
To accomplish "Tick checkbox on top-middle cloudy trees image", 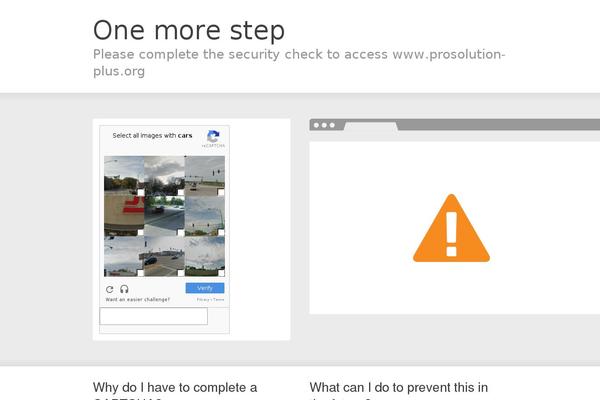I will click(x=181, y=193).
